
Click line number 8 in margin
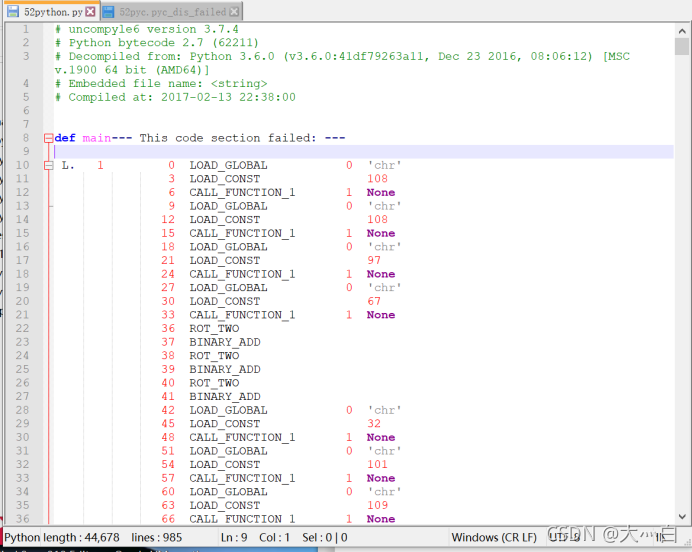(26, 138)
